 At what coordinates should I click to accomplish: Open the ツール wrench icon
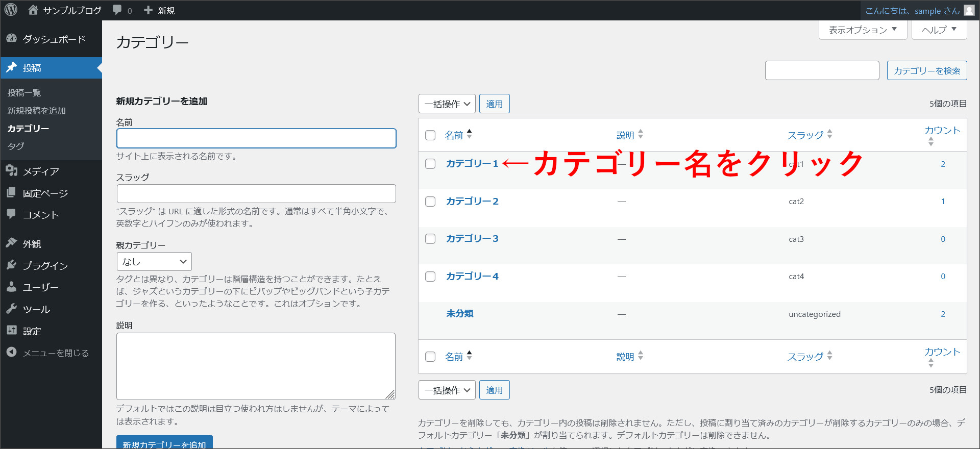click(x=12, y=309)
